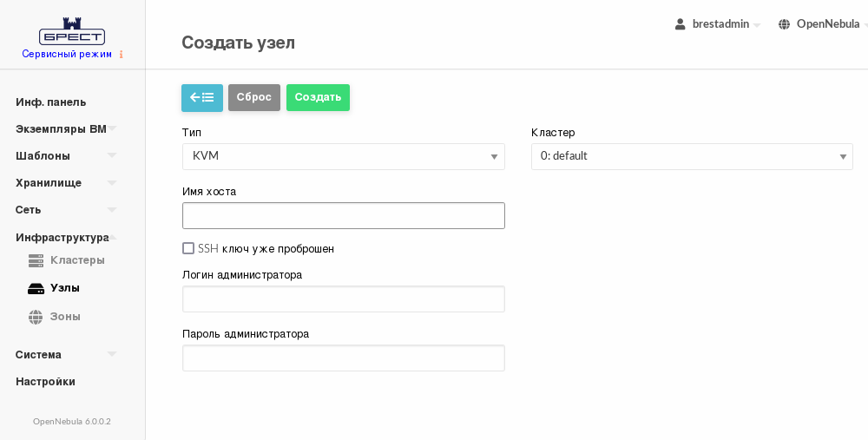
Task: Click the Clusters server icon in sidebar
Action: [x=36, y=260]
